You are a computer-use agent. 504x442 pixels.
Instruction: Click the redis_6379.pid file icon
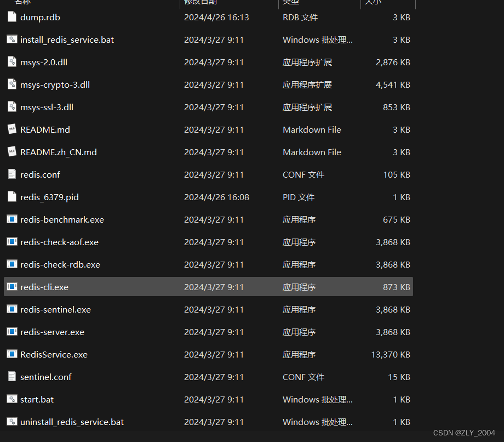coord(12,196)
